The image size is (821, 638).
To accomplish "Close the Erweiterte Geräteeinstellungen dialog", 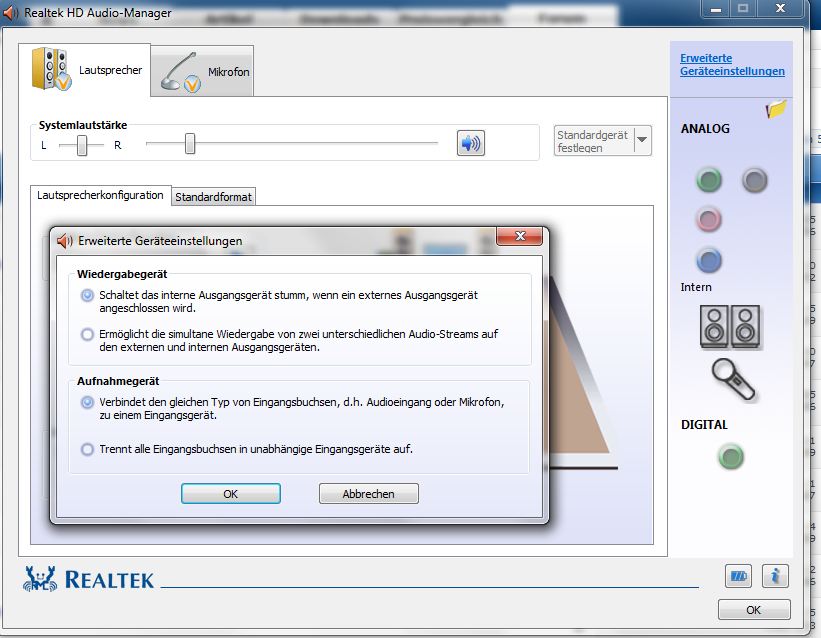I will tap(519, 236).
